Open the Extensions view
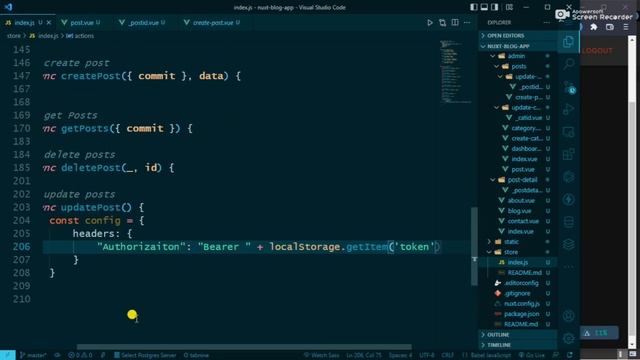 (x=568, y=154)
